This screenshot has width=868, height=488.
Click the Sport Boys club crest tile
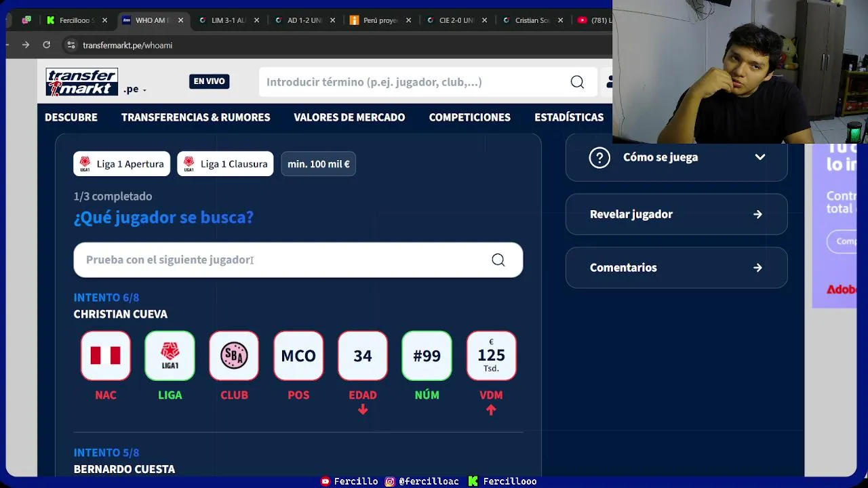pos(234,356)
